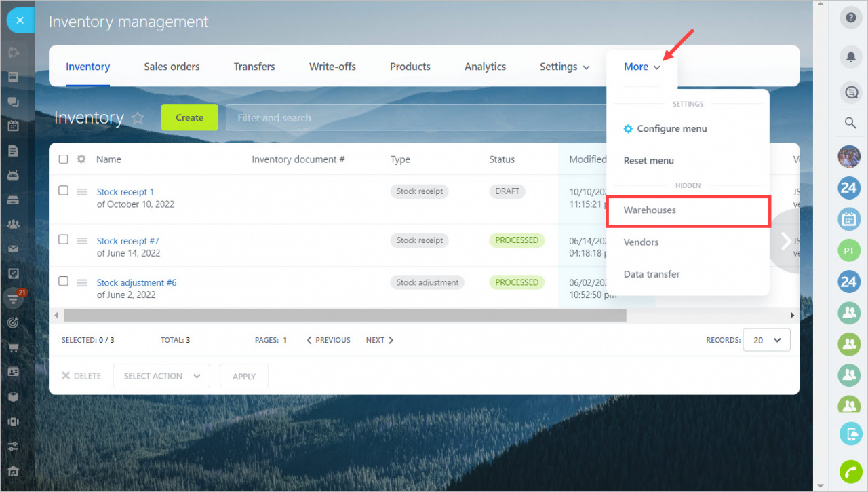Open the contact card icon in left sidebar
The height and width of the screenshot is (492, 868).
(x=13, y=372)
